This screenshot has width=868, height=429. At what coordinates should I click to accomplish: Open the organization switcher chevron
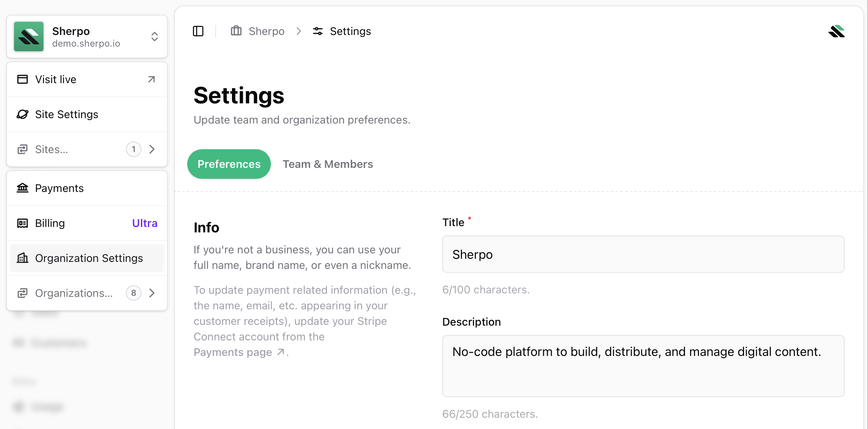[154, 37]
